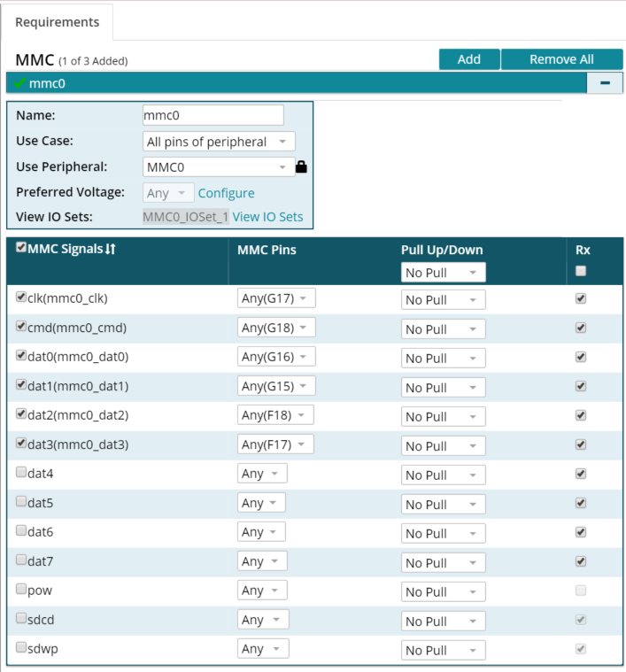Toggle the header Rx checkbox
Screen dimensions: 626x672
pyautogui.click(x=581, y=271)
